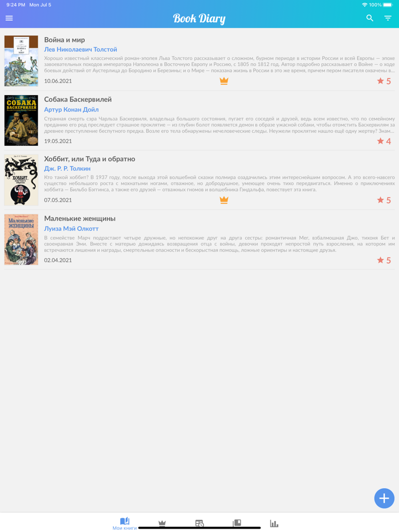Open the filter sort icon
399x532 pixels.
coord(388,18)
